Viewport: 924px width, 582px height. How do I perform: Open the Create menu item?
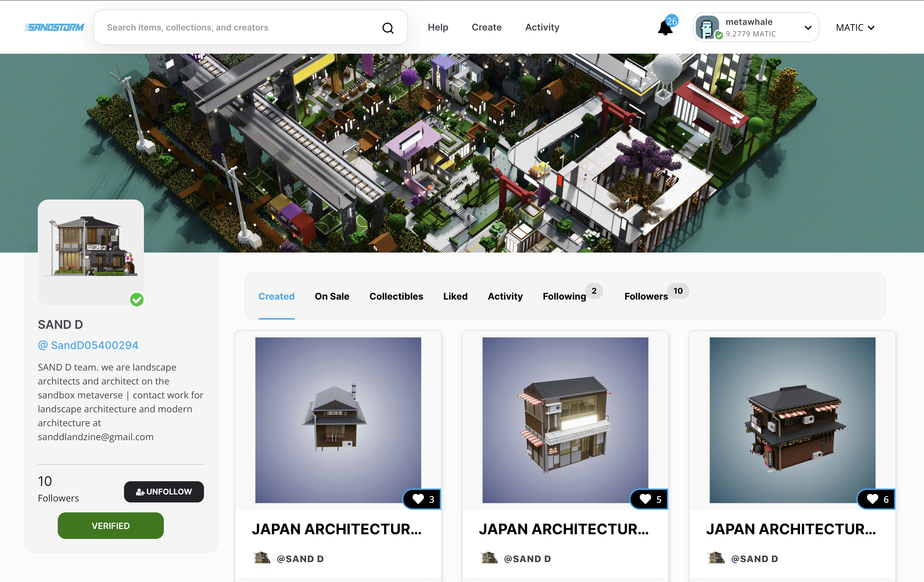(x=487, y=27)
